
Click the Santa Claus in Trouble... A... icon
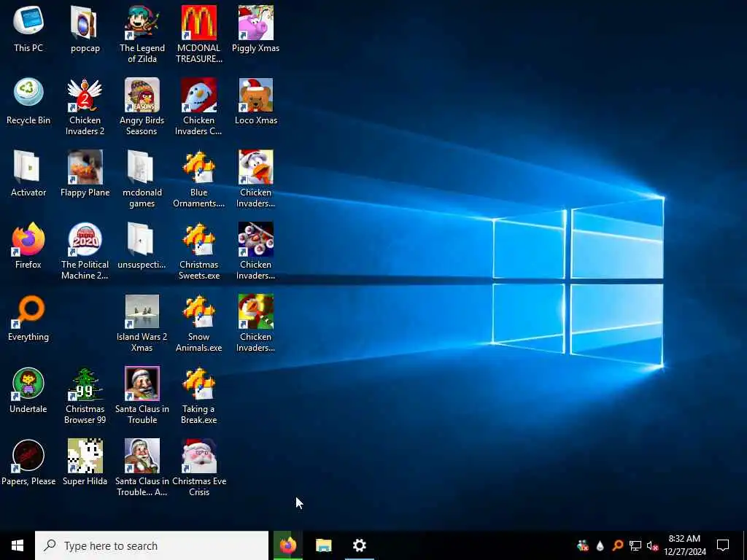(x=142, y=456)
